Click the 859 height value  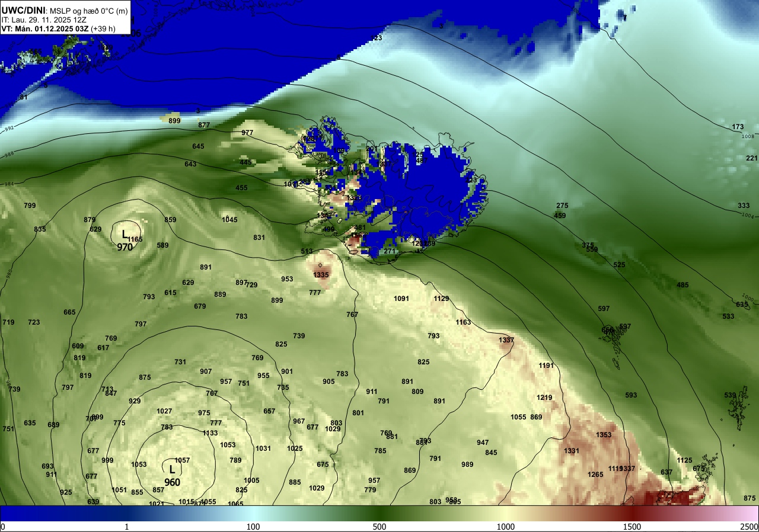170,220
